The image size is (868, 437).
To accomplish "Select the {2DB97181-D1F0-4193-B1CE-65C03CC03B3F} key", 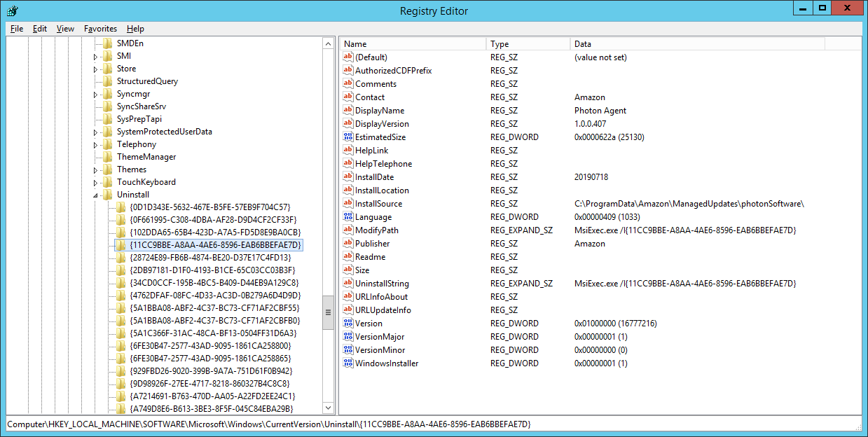I will pyautogui.click(x=212, y=270).
